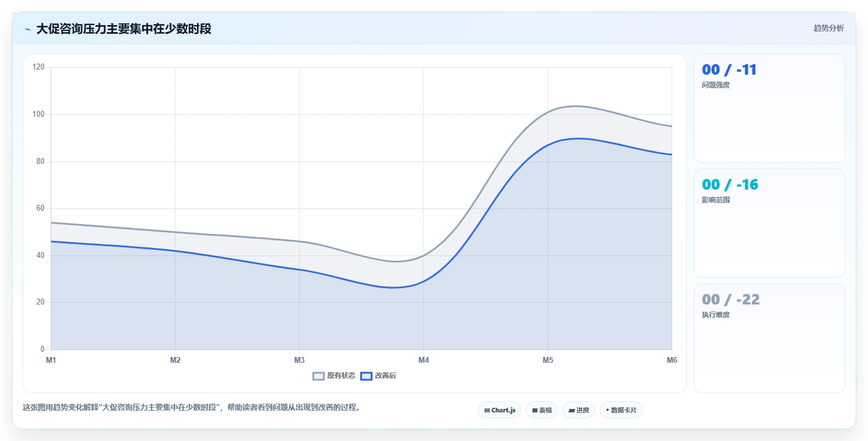Screen dimensions: 868x441
Task: Click the 执行难度 label
Action: (716, 315)
